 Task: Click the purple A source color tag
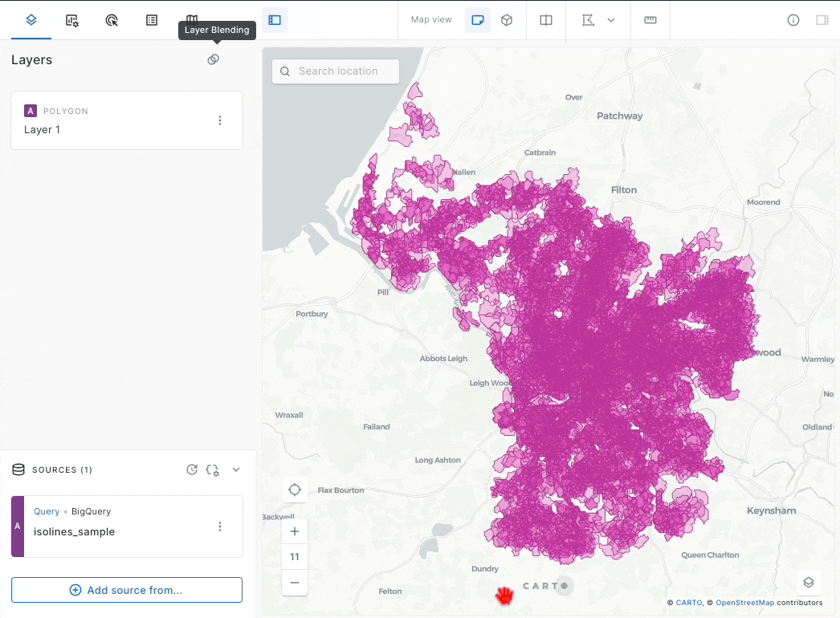click(18, 526)
